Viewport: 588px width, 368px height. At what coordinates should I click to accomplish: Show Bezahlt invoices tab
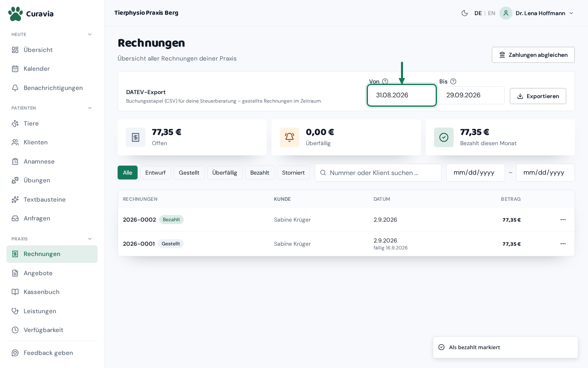[260, 173]
